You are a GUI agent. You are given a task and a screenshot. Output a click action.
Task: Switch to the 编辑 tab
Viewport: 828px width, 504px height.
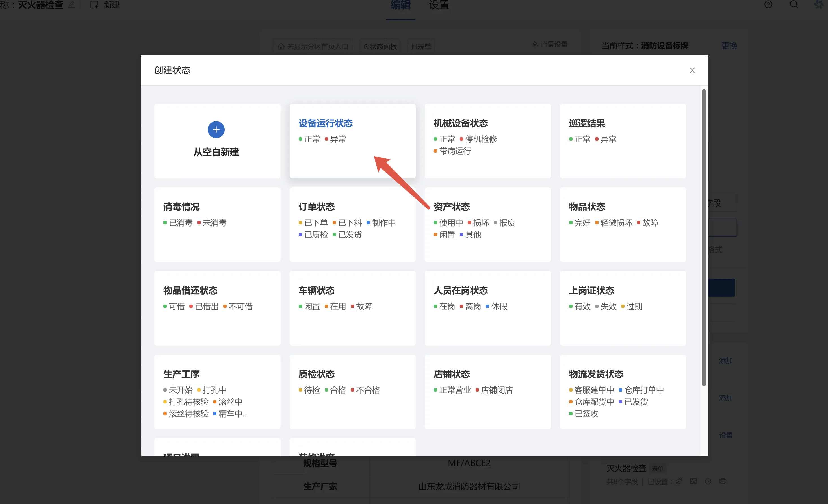[x=400, y=5]
